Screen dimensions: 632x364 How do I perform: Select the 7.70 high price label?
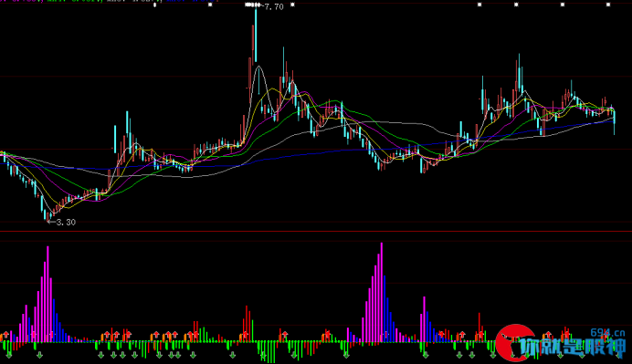pos(274,7)
